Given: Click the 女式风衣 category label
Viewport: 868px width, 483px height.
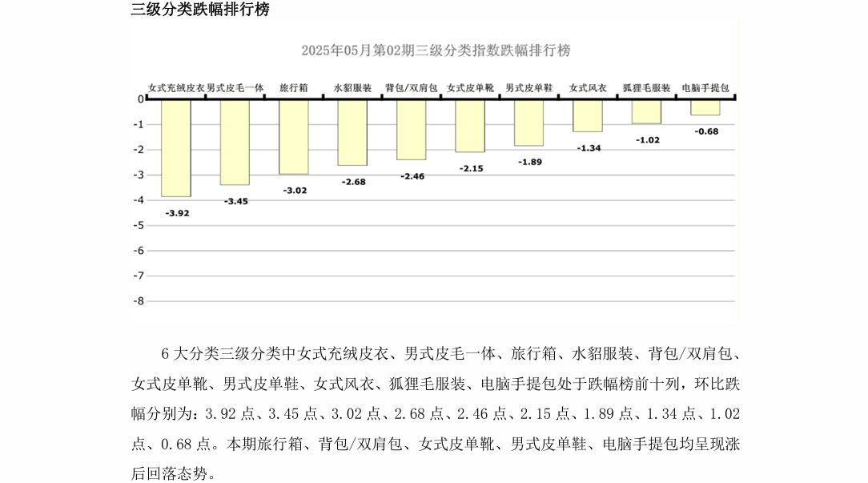Looking at the screenshot, I should click(x=588, y=88).
